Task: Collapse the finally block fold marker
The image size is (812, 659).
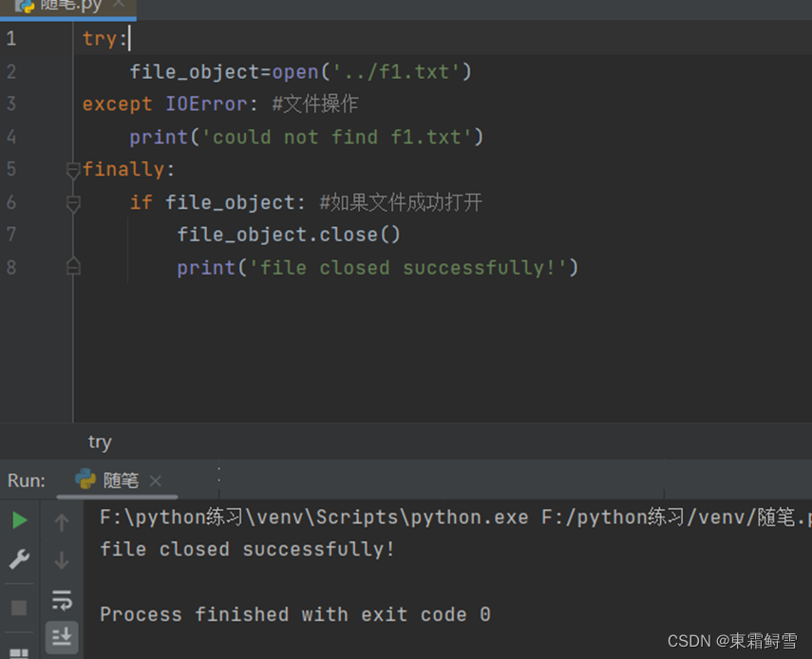Action: 73,170
